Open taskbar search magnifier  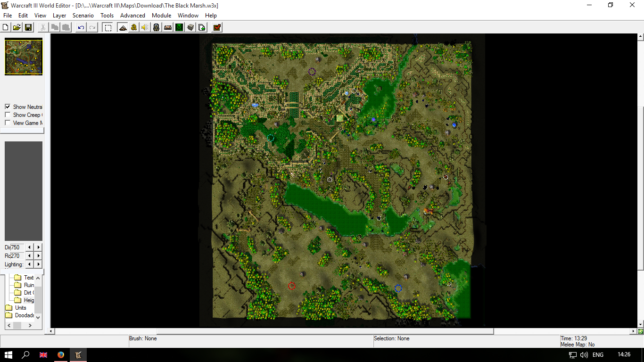26,355
